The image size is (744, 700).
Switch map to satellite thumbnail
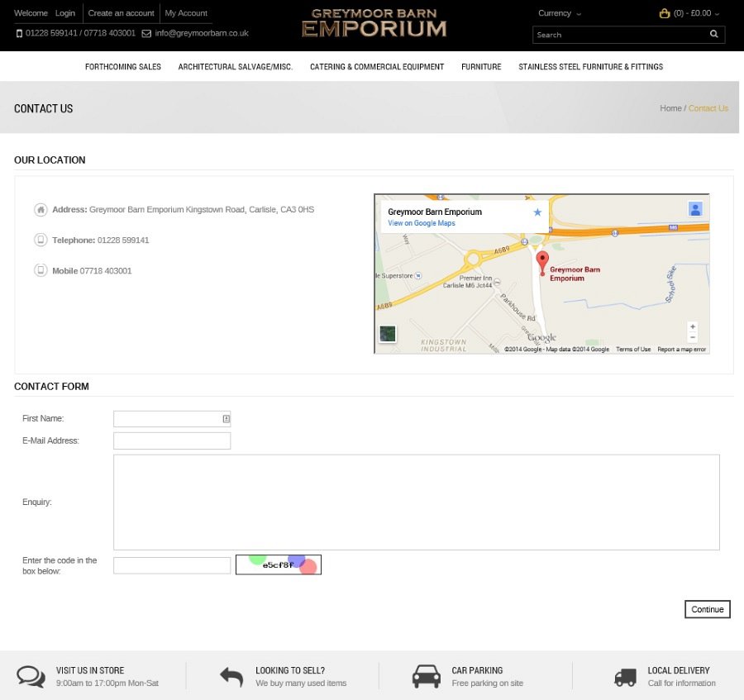387,334
